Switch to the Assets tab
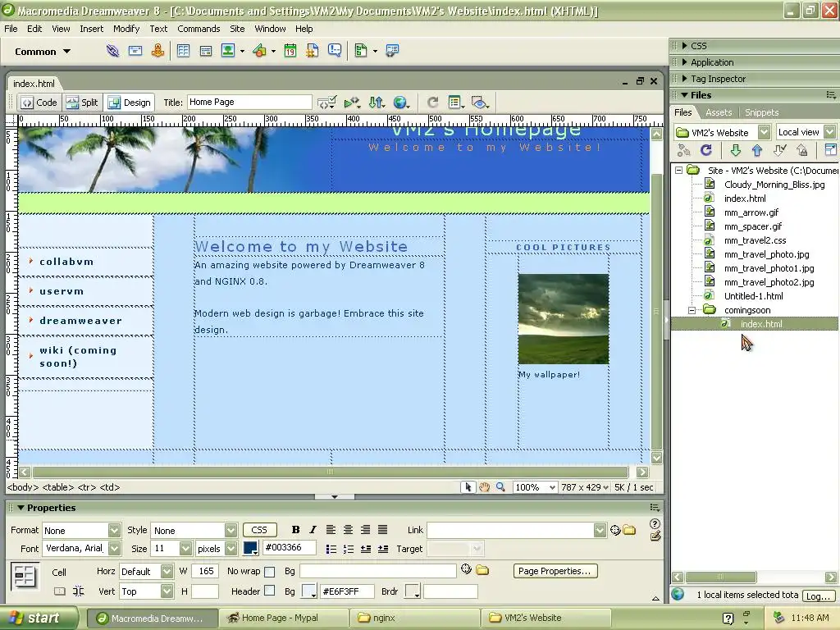This screenshot has height=630, width=840. pos(719,112)
